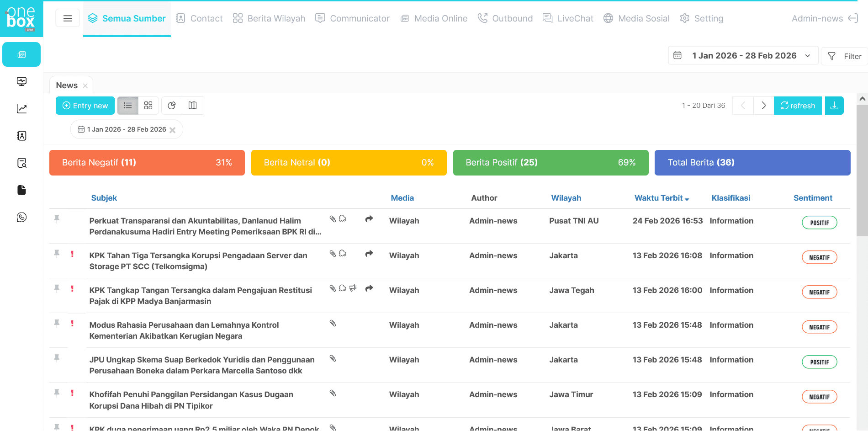
Task: Go to previous page of results
Action: pyautogui.click(x=743, y=106)
